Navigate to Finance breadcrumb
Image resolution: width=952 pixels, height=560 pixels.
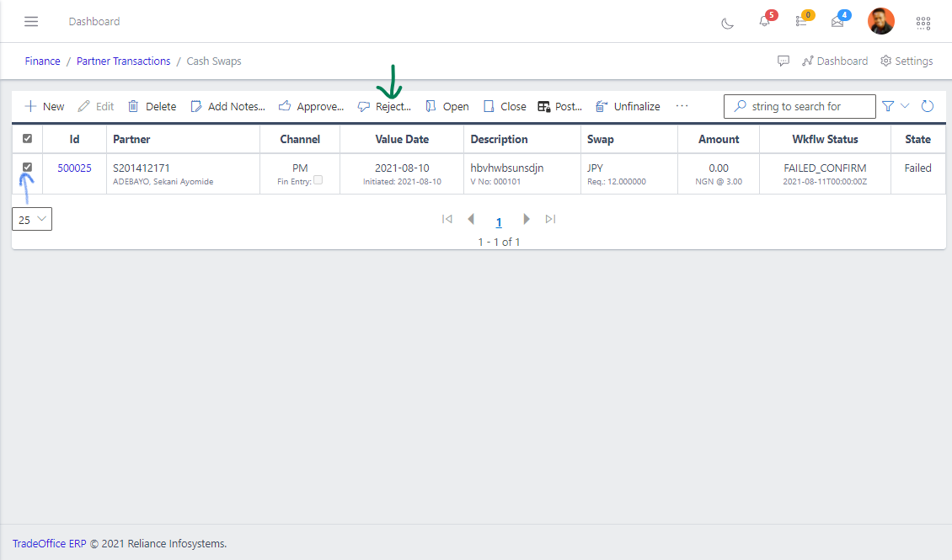(x=42, y=61)
